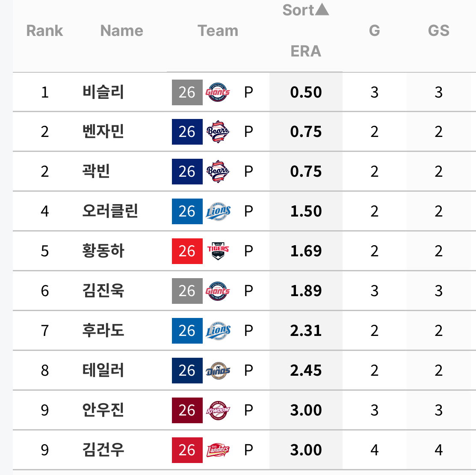This screenshot has width=476, height=475.
Task: Click the gray 26 badge next to 김진욱
Action: tap(187, 291)
